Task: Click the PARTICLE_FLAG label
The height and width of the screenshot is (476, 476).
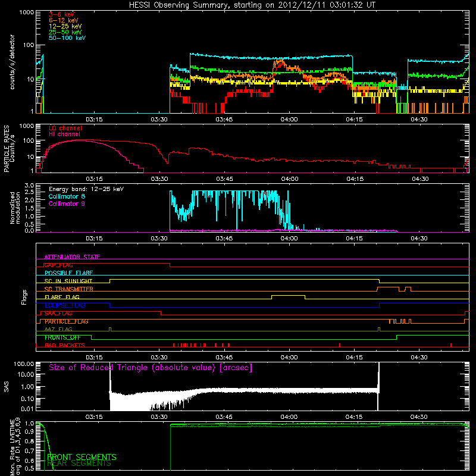Action: (67, 321)
